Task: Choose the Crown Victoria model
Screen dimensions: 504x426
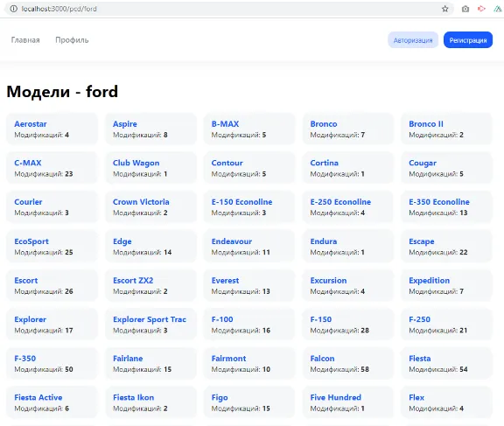Action: 141,202
